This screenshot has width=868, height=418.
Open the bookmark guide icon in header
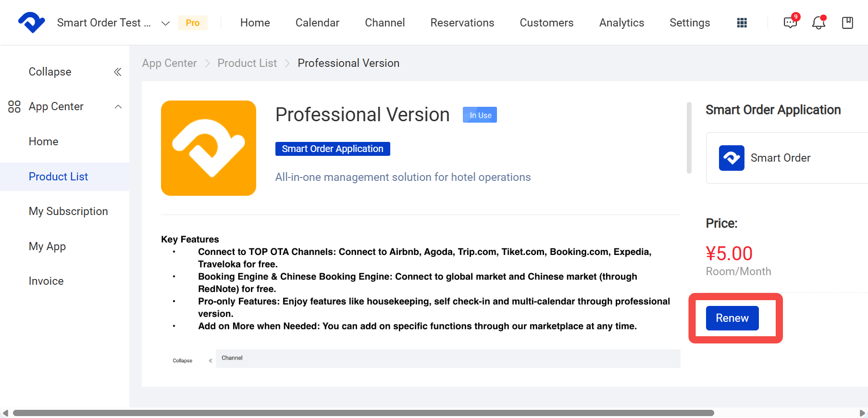click(848, 23)
